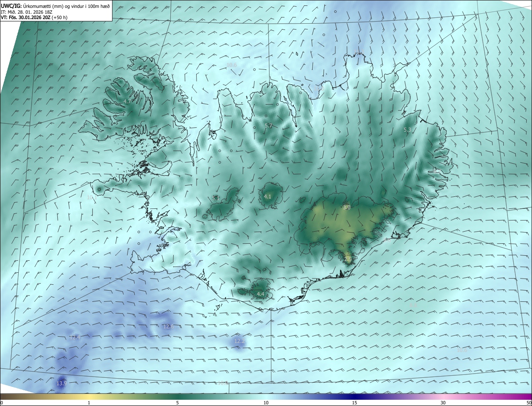The height and width of the screenshot is (406, 532).
Task: Click the 3.0 value on Vatnajökull
Action: coord(347,207)
